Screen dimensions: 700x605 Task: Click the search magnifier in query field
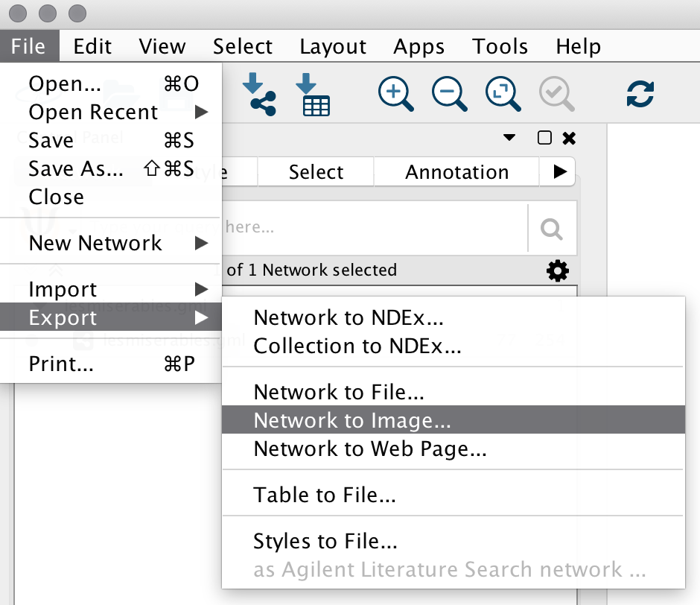click(551, 229)
